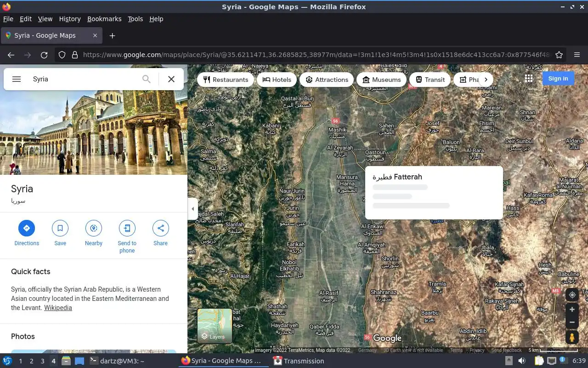Viewport: 588px width, 368px height.
Task: Open the Tools menu
Action: [136, 19]
